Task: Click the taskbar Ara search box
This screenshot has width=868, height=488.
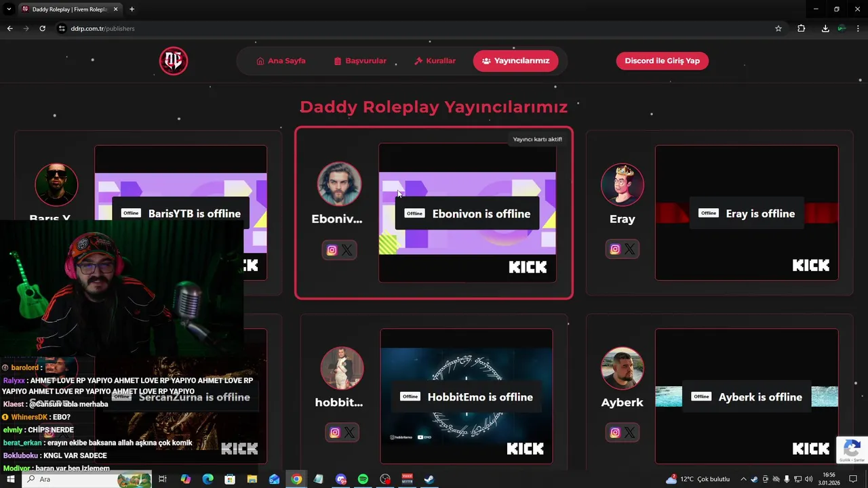Action: [x=86, y=479]
